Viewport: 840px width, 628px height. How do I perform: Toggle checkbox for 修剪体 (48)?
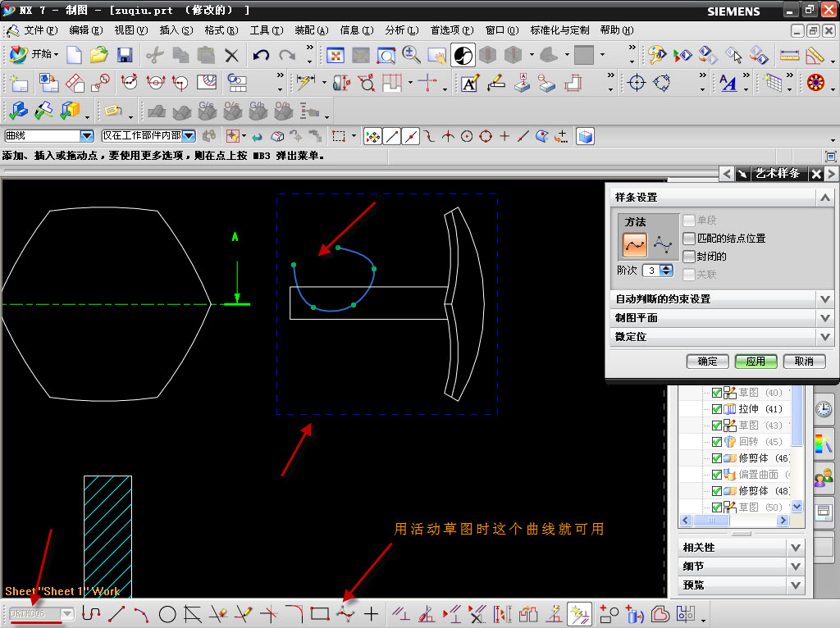point(717,491)
